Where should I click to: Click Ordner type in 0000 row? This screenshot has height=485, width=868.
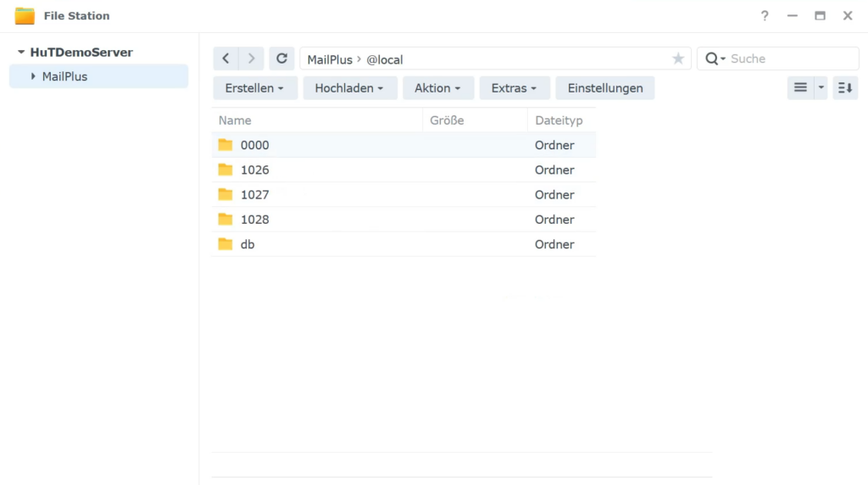pos(554,145)
